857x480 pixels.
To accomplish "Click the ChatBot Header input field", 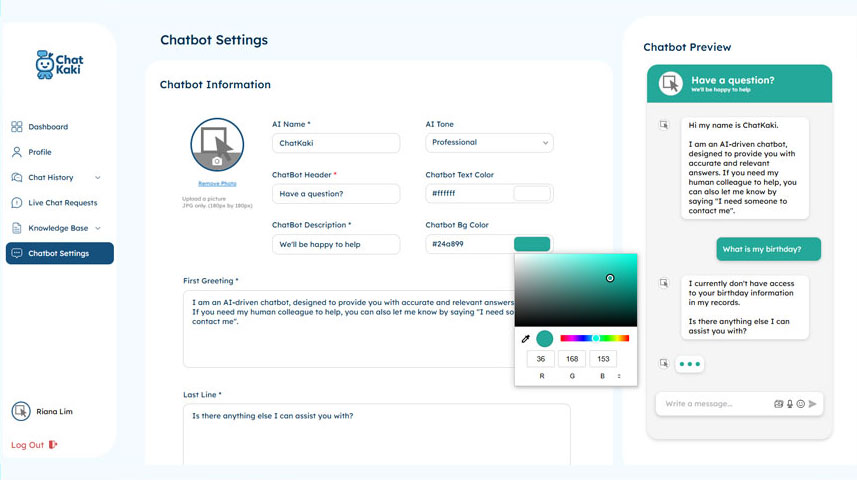I will 335,194.
